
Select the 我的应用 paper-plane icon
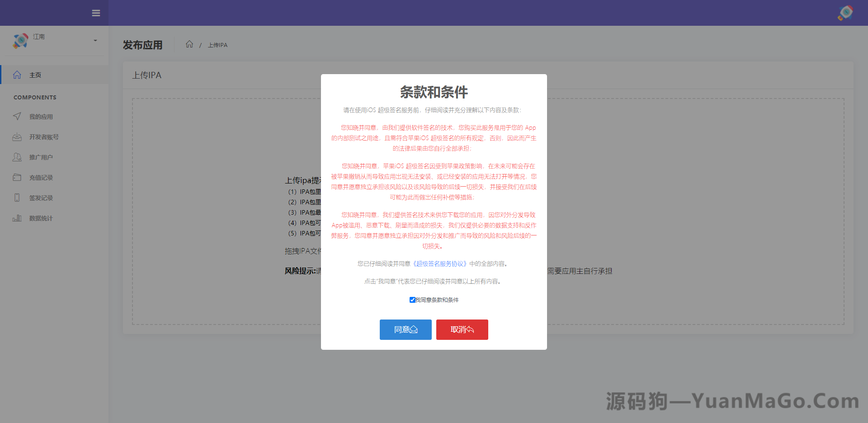[x=17, y=116]
